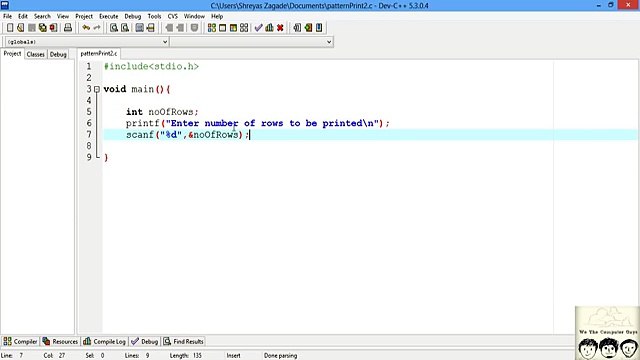Click the Redo arrow icon
The height and width of the screenshot is (360, 640).
pos(97,28)
